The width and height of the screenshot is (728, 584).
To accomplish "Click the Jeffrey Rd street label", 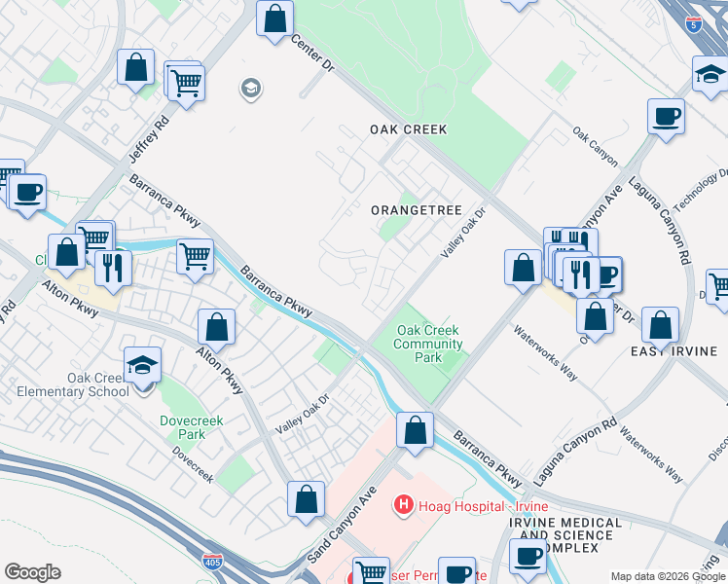I will (149, 139).
